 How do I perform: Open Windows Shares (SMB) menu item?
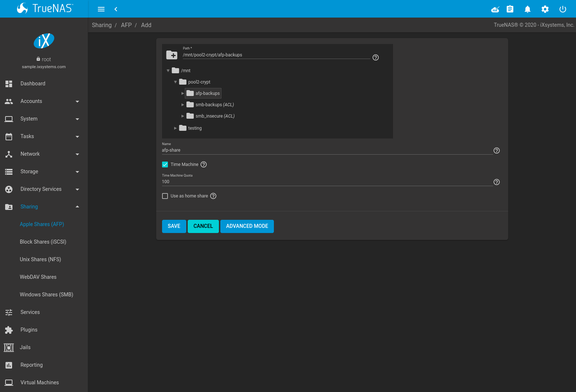[x=47, y=295]
